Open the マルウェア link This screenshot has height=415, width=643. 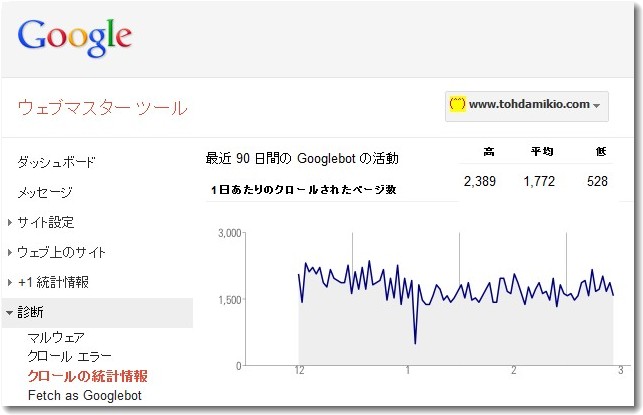tap(56, 338)
